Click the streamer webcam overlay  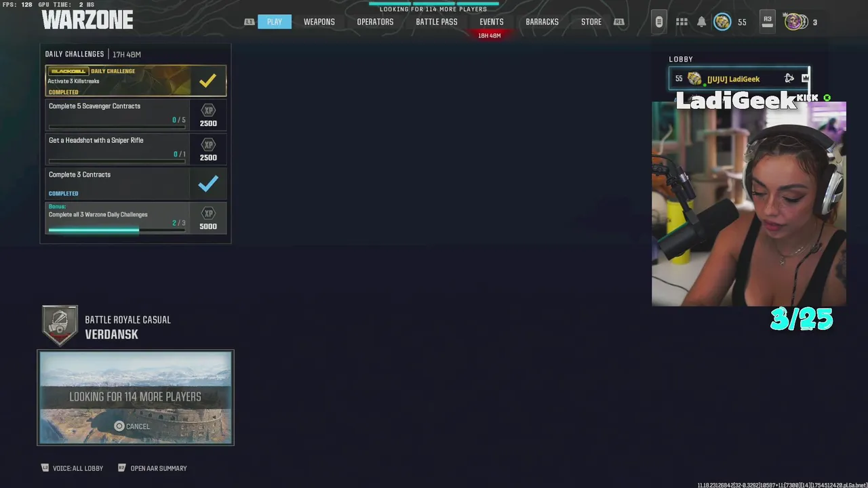tap(749, 203)
